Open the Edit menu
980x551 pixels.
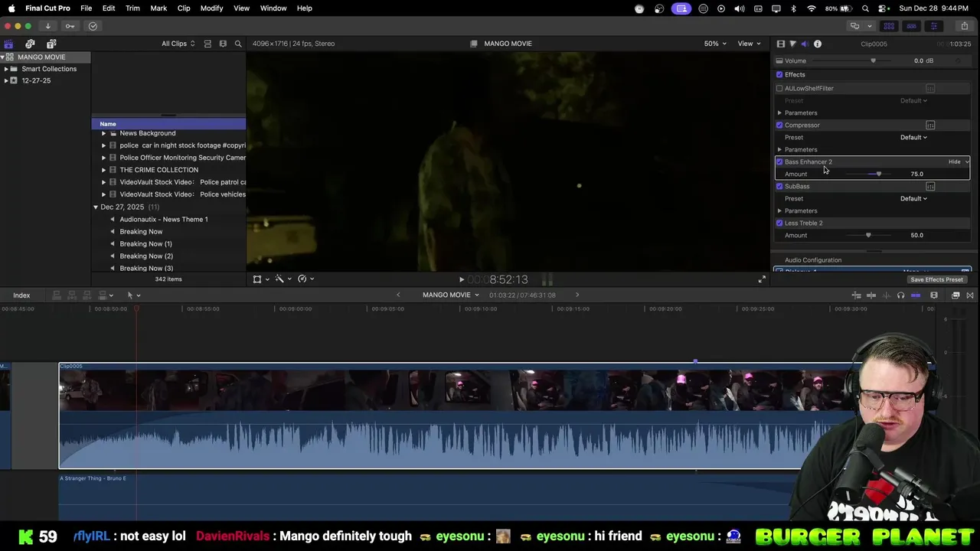[109, 8]
